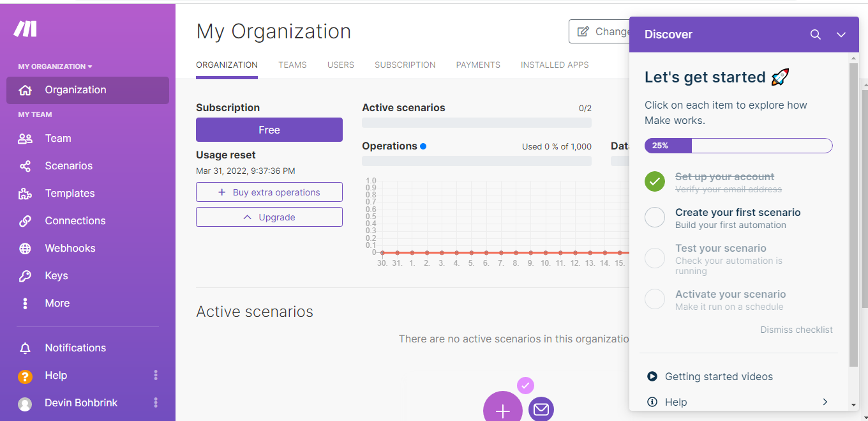
Task: Click the Webhooks globe icon
Action: click(x=25, y=249)
